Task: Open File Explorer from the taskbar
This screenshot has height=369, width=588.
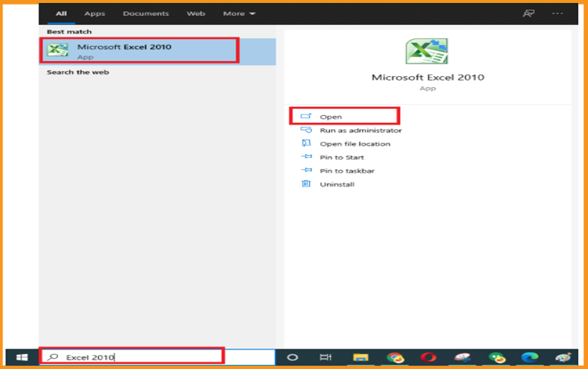Action: [x=361, y=357]
